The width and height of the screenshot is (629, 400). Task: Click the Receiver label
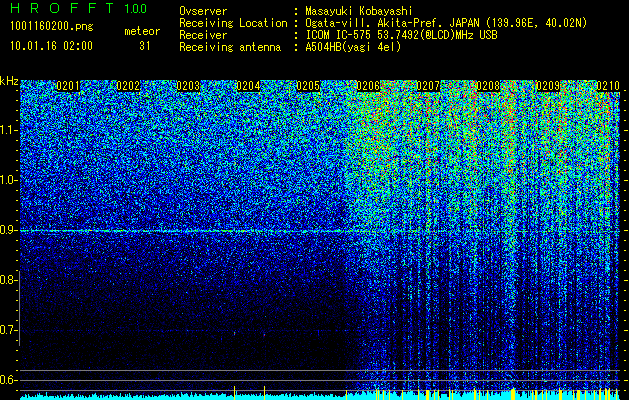pos(203,35)
